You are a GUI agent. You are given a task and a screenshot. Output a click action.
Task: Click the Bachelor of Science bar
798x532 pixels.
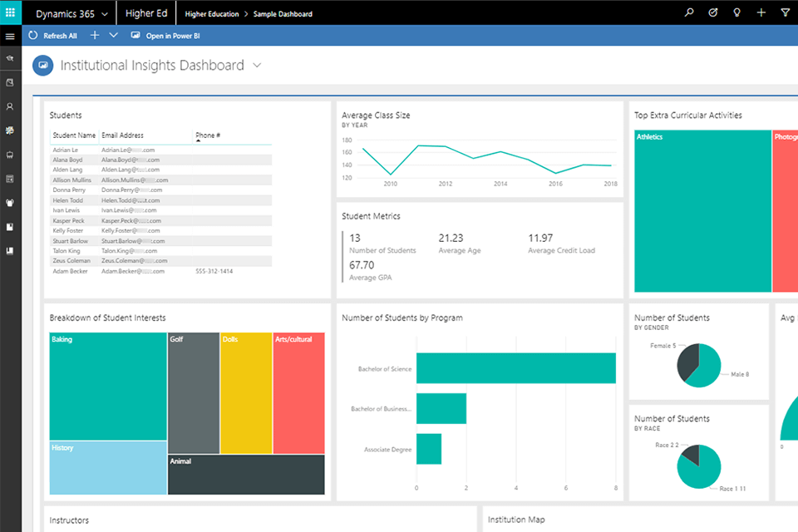[x=515, y=368]
